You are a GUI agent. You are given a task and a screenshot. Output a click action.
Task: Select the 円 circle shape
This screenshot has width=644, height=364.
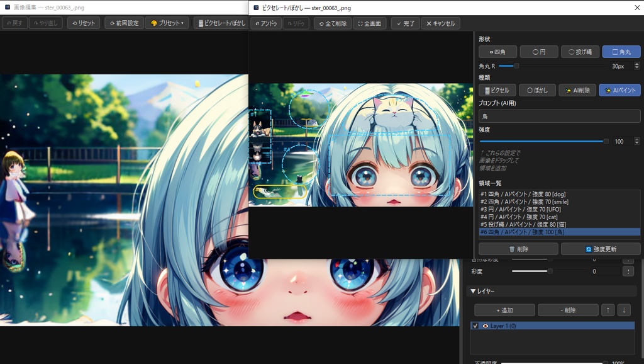click(x=539, y=52)
